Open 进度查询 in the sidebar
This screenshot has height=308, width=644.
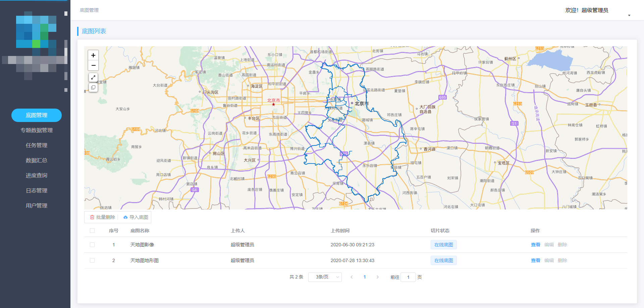(37, 176)
